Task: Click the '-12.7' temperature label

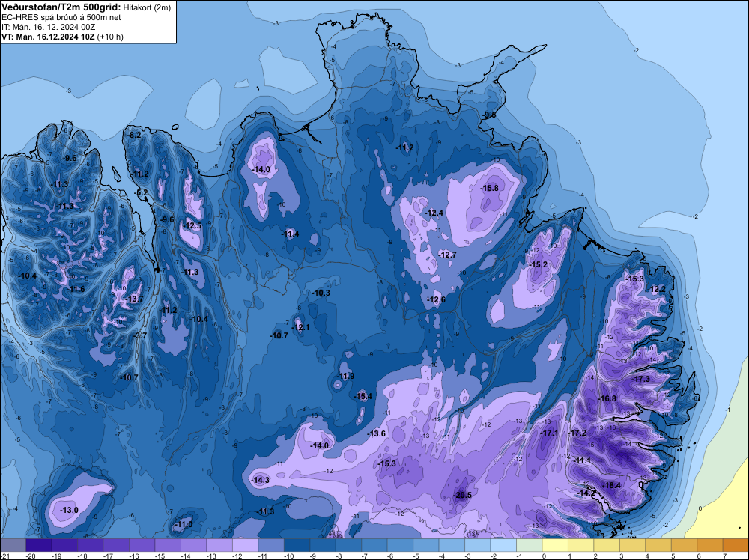Action: click(x=448, y=255)
